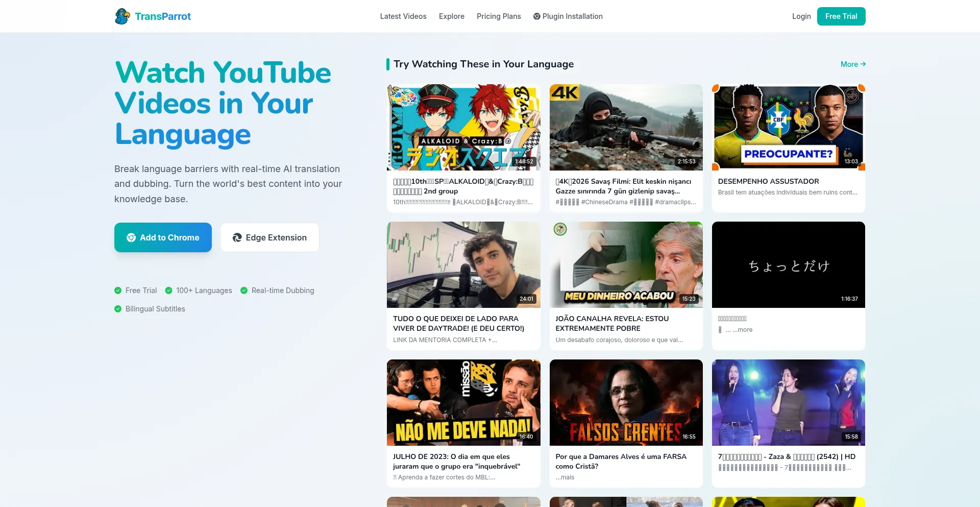Click the 24:01 duration badge
Viewport: 980px width, 507px height.
[526, 299]
